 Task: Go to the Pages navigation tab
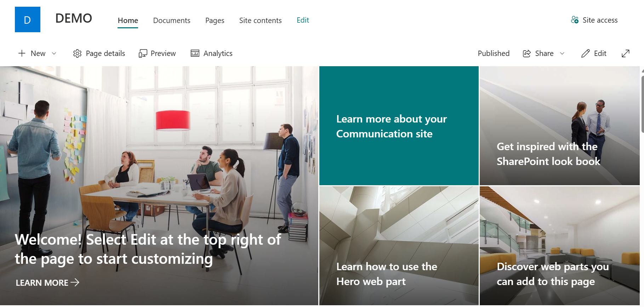[x=215, y=21]
